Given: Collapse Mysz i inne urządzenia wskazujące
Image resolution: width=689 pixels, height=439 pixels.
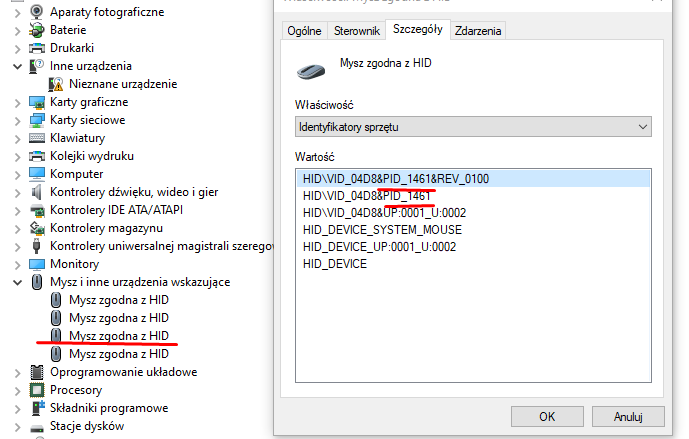Looking at the screenshot, I should (x=17, y=282).
